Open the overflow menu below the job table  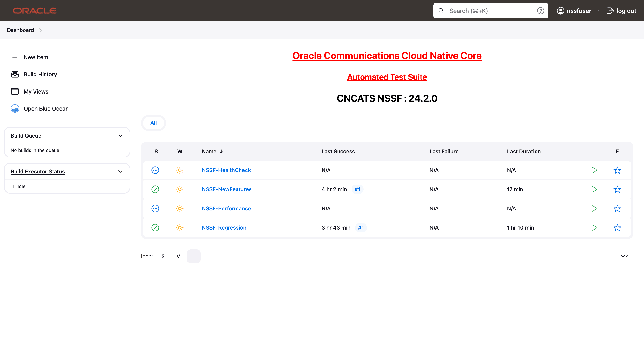[624, 256]
